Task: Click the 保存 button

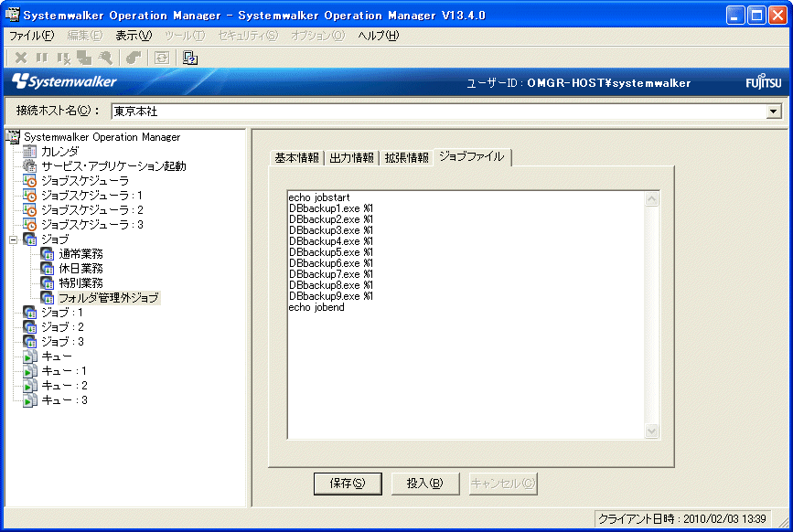Action: click(347, 484)
